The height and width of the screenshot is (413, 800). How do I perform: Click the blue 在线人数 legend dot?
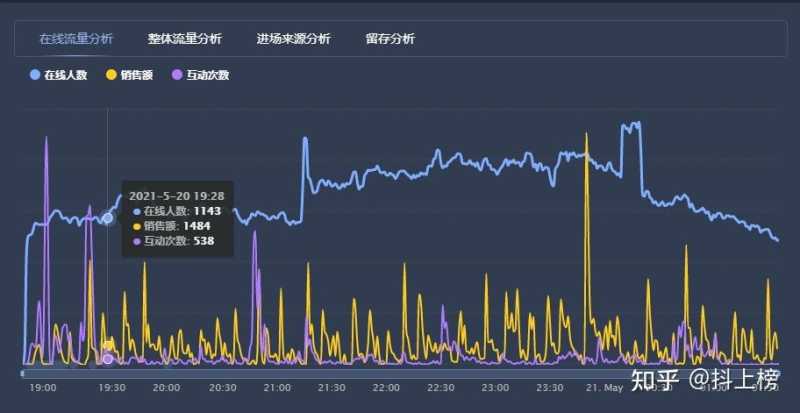click(36, 75)
